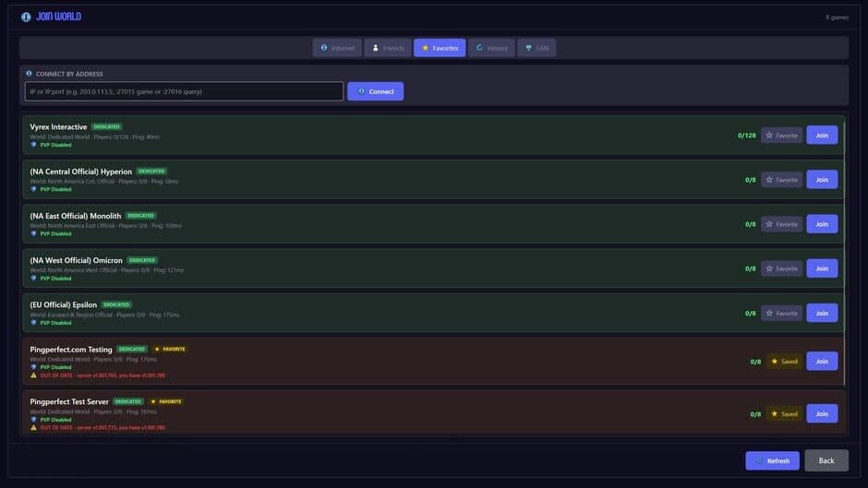Click the shield icon in Omicron row
Viewport: 868px width, 488px height.
34,278
